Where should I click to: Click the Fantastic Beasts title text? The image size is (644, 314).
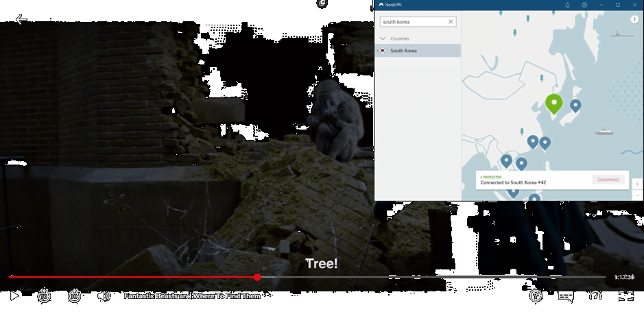(x=192, y=295)
